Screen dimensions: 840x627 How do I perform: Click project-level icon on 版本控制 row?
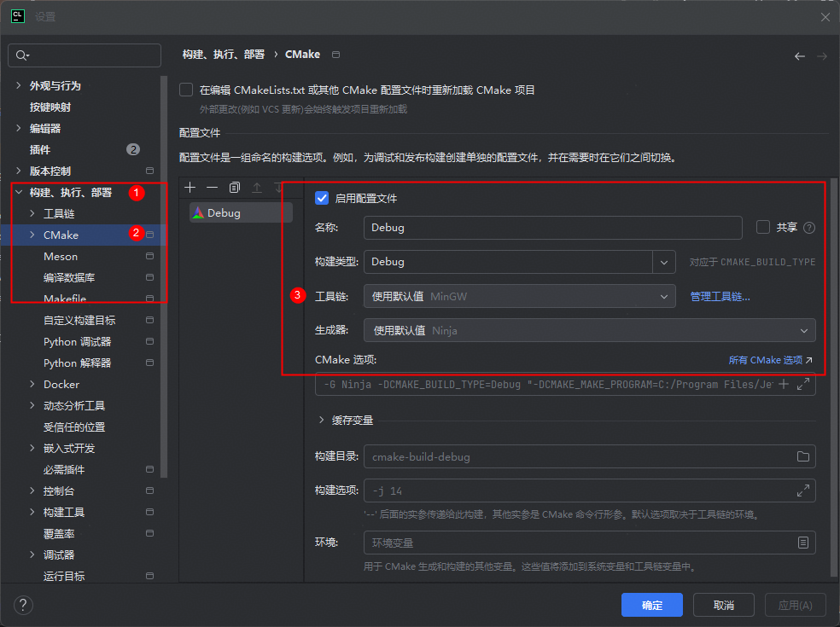click(150, 171)
